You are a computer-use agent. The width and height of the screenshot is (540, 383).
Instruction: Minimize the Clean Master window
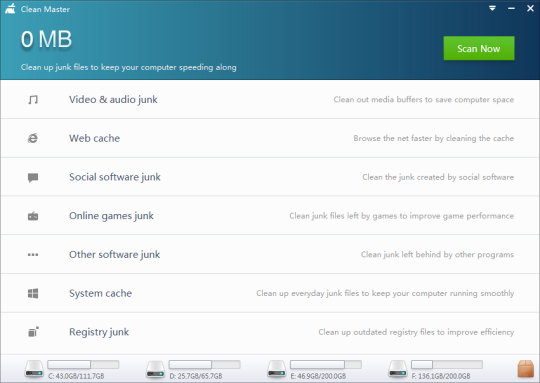[511, 8]
